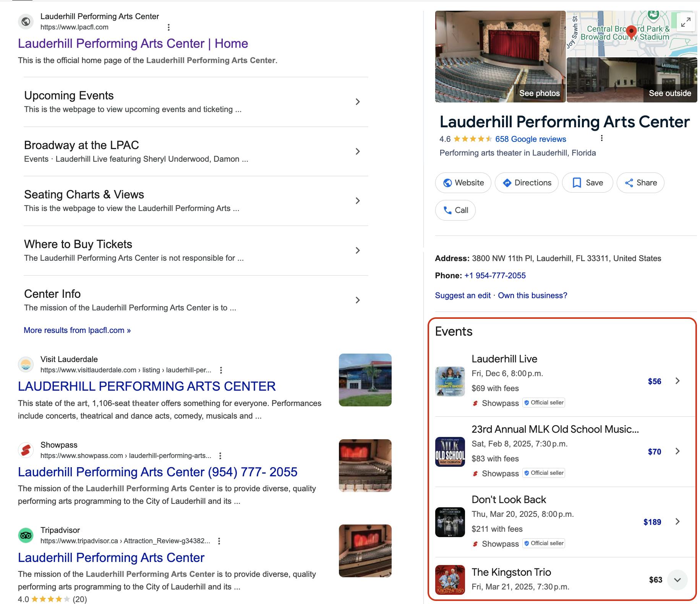
Task: Click Suggest an edit link
Action: (463, 296)
